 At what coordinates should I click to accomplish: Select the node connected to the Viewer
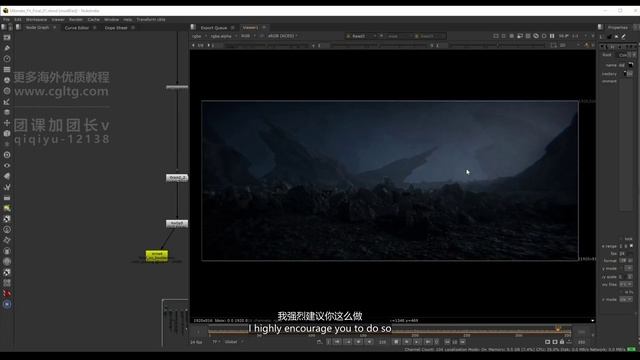(177, 224)
